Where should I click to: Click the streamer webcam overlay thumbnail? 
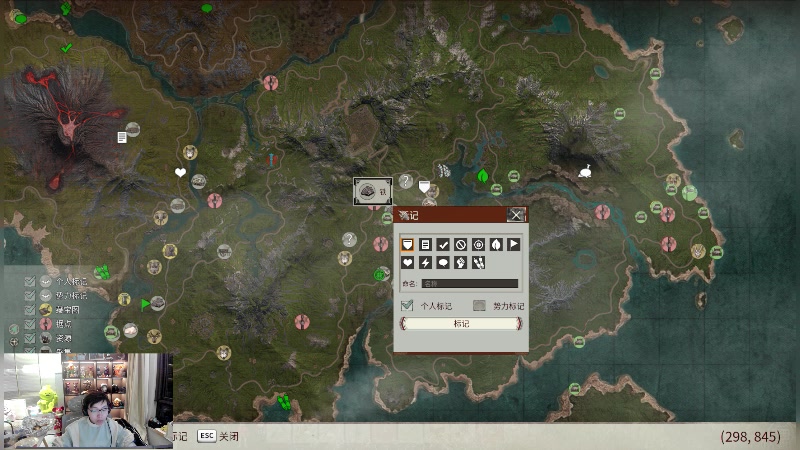coord(88,401)
